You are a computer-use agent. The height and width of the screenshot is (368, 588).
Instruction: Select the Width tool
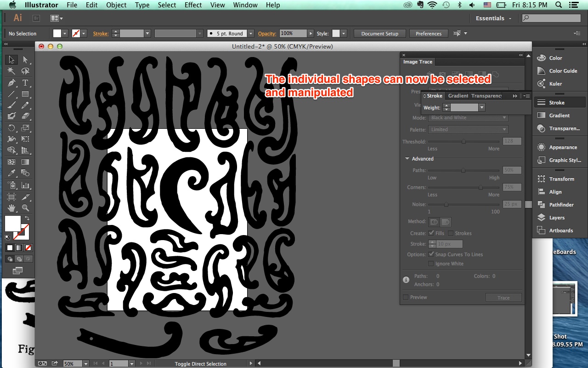11,139
